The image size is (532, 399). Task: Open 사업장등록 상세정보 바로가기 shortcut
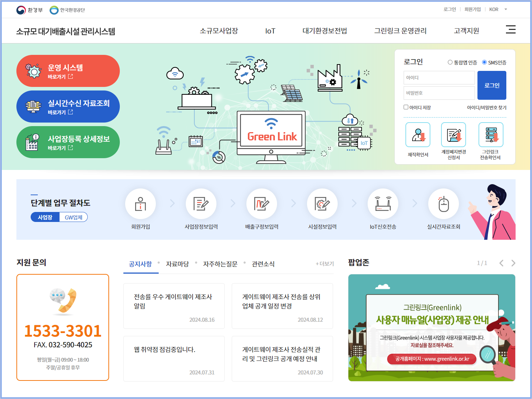[x=68, y=142]
